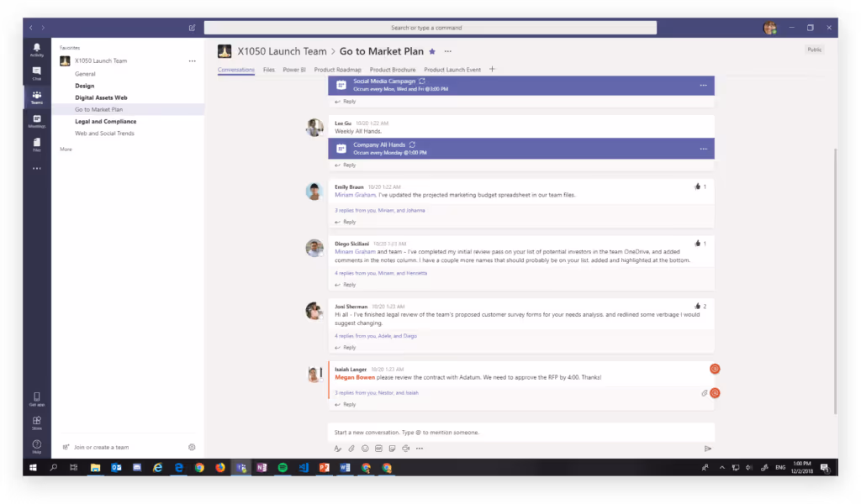The height and width of the screenshot is (504, 861).
Task: Open the Product Launch Event tab
Action: [452, 70]
